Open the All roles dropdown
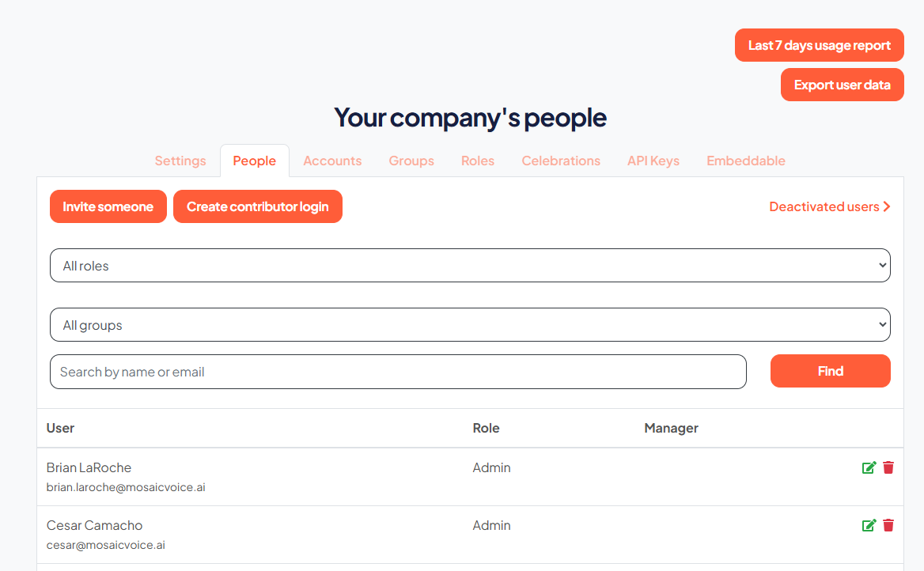924x571 pixels. point(470,266)
